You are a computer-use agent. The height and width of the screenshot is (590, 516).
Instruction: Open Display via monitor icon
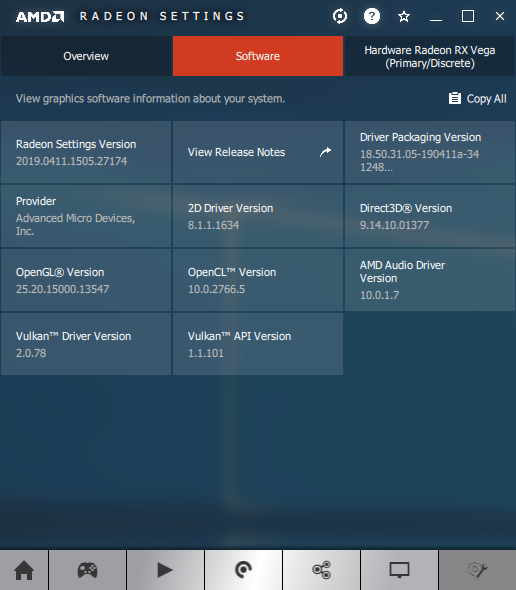[x=399, y=570]
